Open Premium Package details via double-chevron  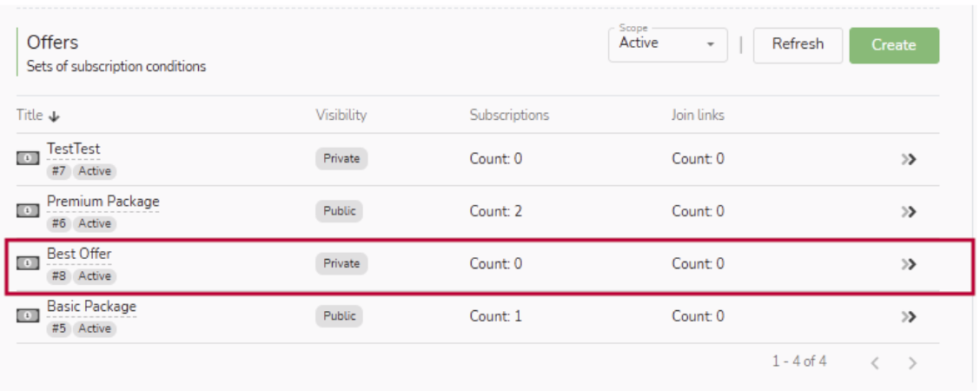(910, 211)
